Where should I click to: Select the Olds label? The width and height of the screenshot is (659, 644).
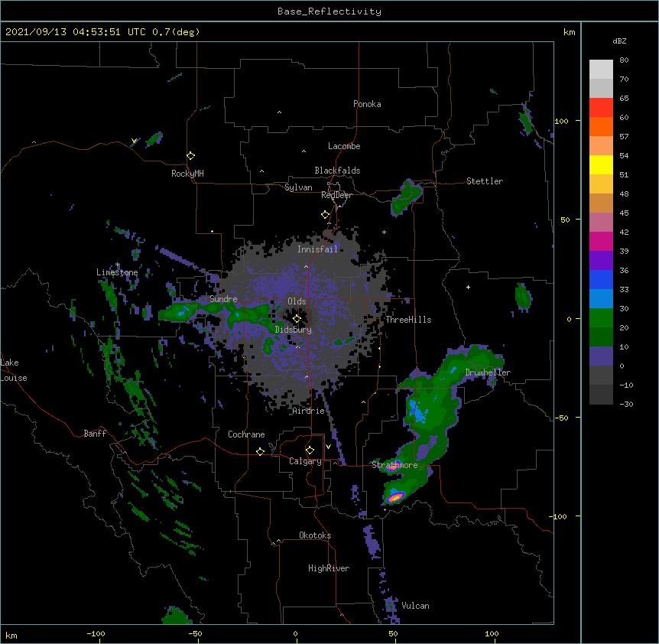[x=297, y=301]
